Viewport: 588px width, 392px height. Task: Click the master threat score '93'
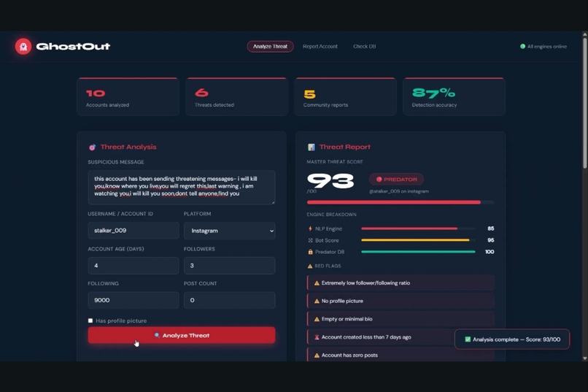click(330, 181)
